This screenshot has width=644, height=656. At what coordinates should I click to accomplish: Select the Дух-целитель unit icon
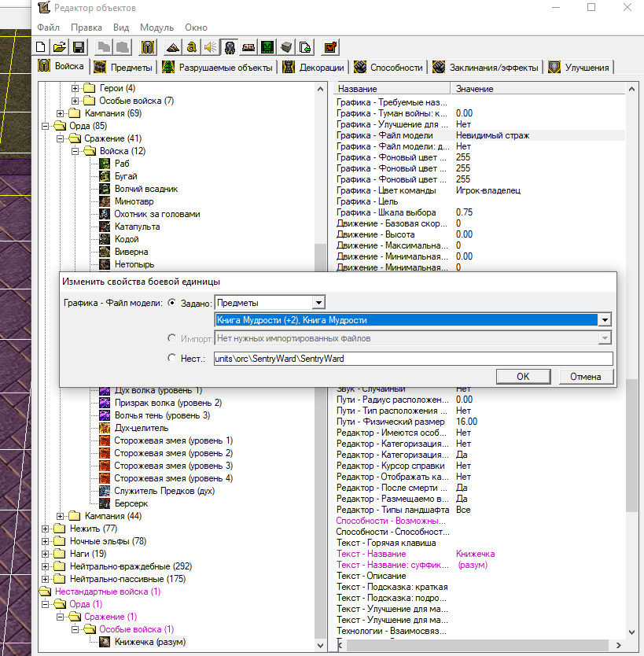[x=105, y=428]
